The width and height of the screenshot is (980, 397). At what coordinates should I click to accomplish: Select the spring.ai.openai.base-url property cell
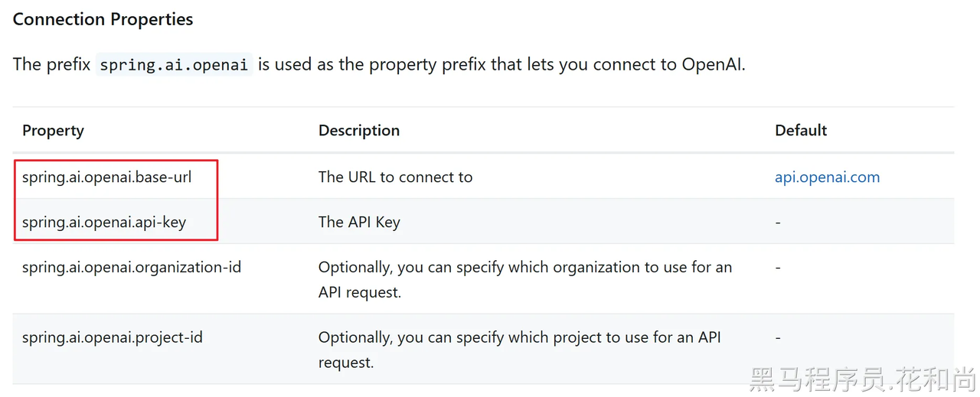(x=107, y=177)
